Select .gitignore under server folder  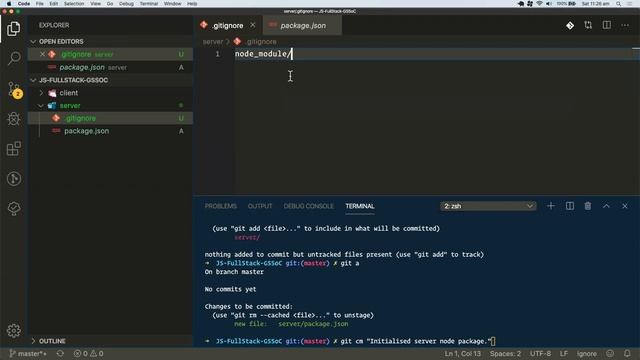[110, 118]
